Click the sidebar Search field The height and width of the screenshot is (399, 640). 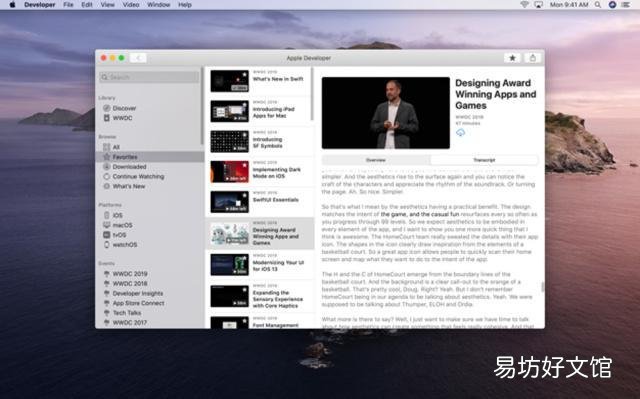point(149,77)
